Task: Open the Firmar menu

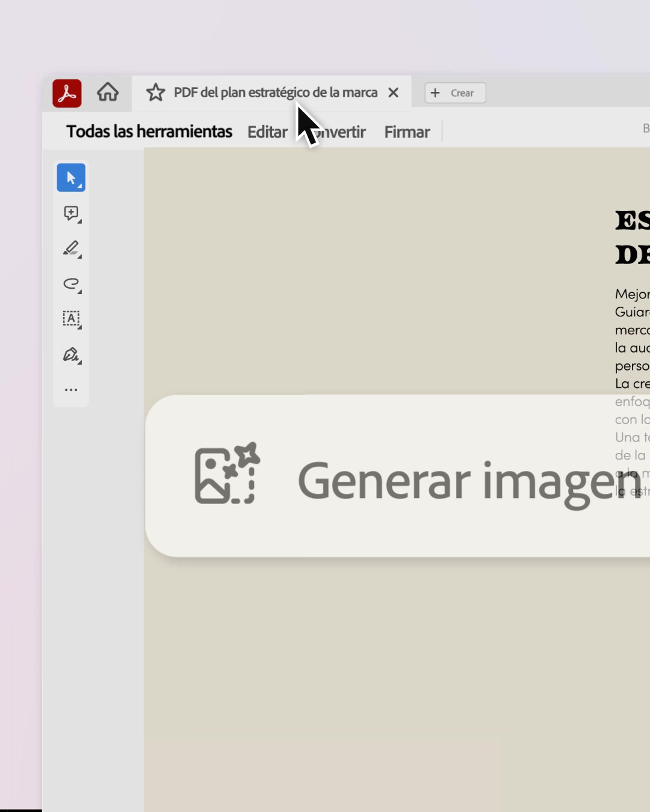Action: tap(407, 132)
